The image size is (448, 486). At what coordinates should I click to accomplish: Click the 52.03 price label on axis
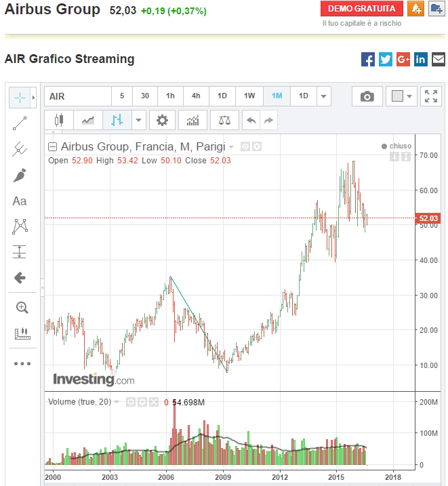(x=428, y=218)
